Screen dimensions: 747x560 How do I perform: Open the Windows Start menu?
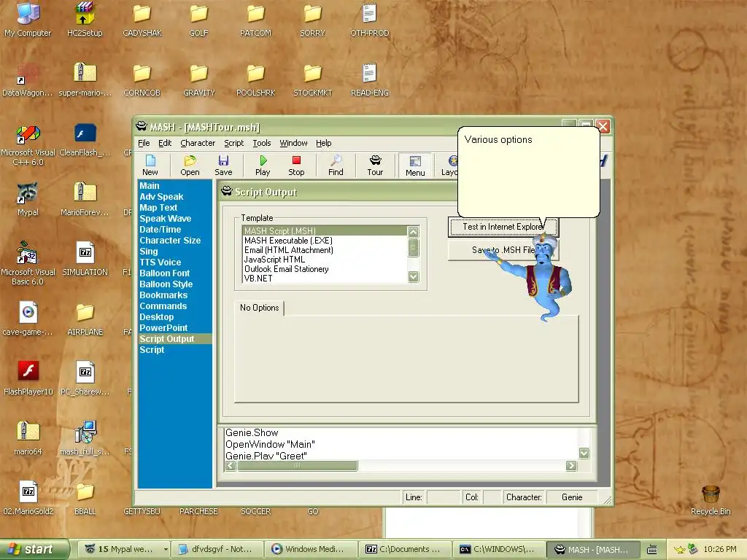[34, 549]
